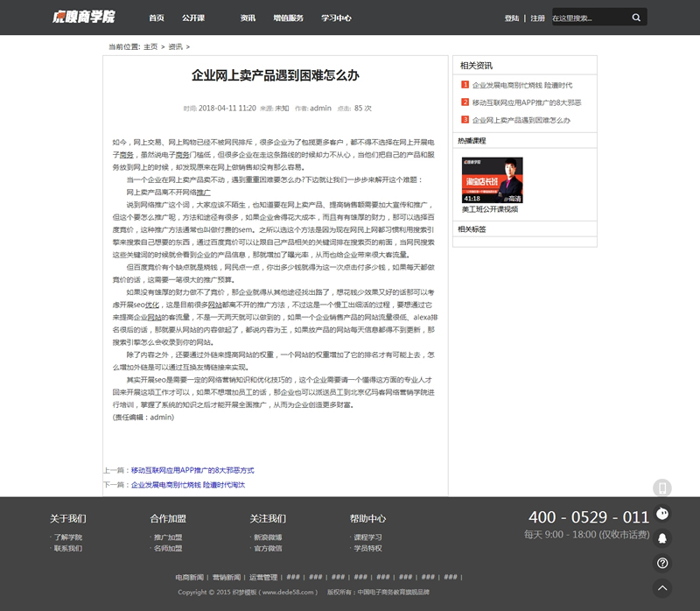Open related article 移动互联网应用APP推广
This screenshot has width=700, height=611.
point(526,102)
